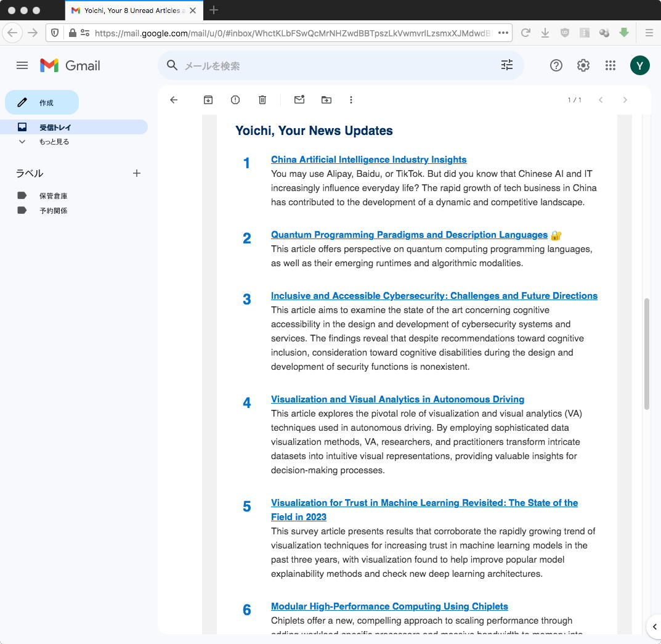This screenshot has width=661, height=644.
Task: Open China Artificial Intelligence Industry Insights link
Action: 368,160
